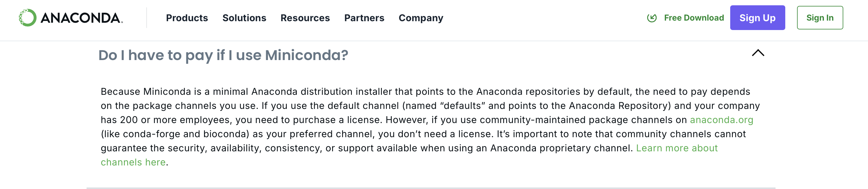Open the Products menu
This screenshot has height=189, width=868.
coord(187,18)
